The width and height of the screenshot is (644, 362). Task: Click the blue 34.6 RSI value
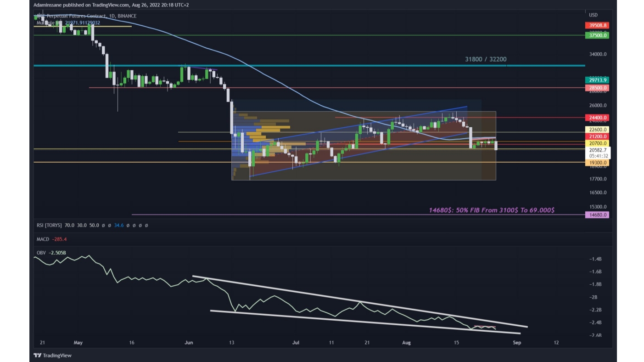click(x=119, y=226)
